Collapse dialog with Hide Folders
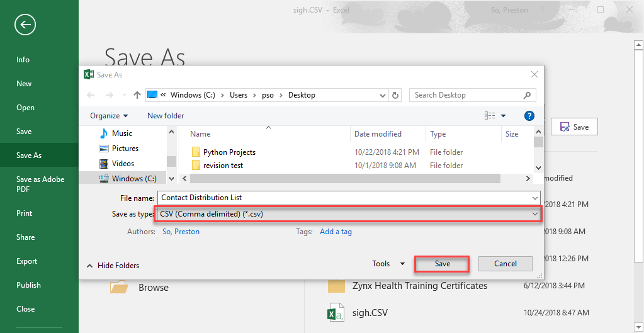 click(113, 266)
